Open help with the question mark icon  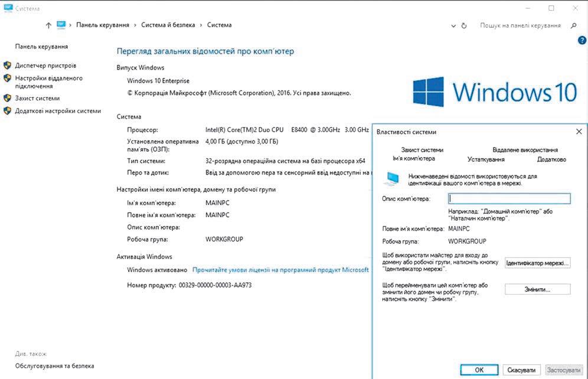[x=582, y=41]
